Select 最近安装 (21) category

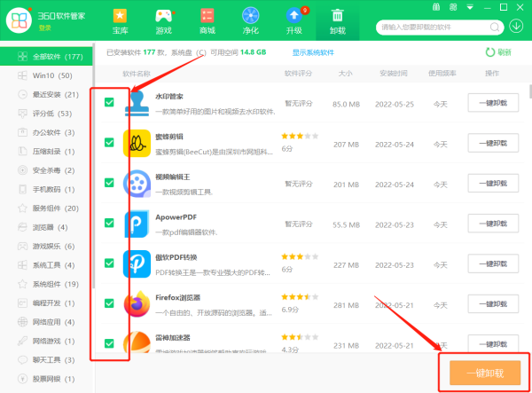(x=46, y=94)
